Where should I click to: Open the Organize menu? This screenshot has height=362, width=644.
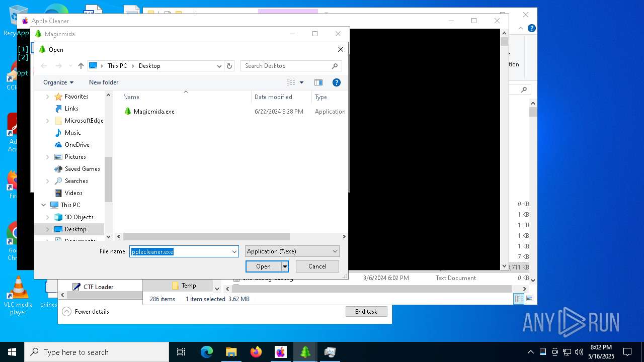(x=58, y=82)
